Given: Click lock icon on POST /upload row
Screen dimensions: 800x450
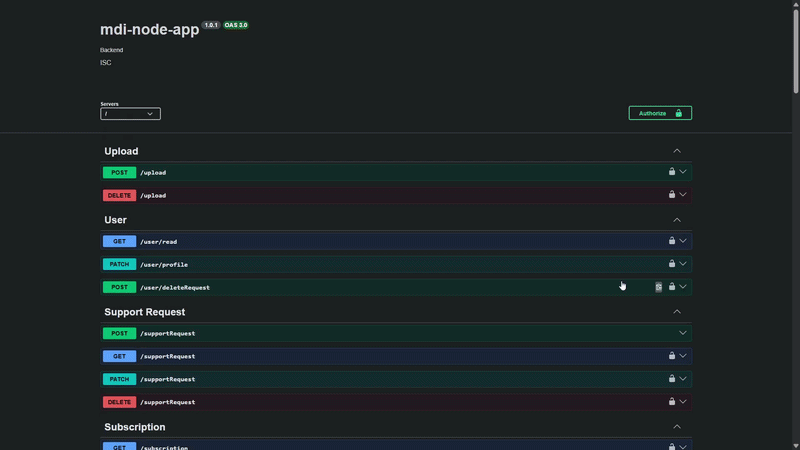Looking at the screenshot, I should (x=672, y=172).
